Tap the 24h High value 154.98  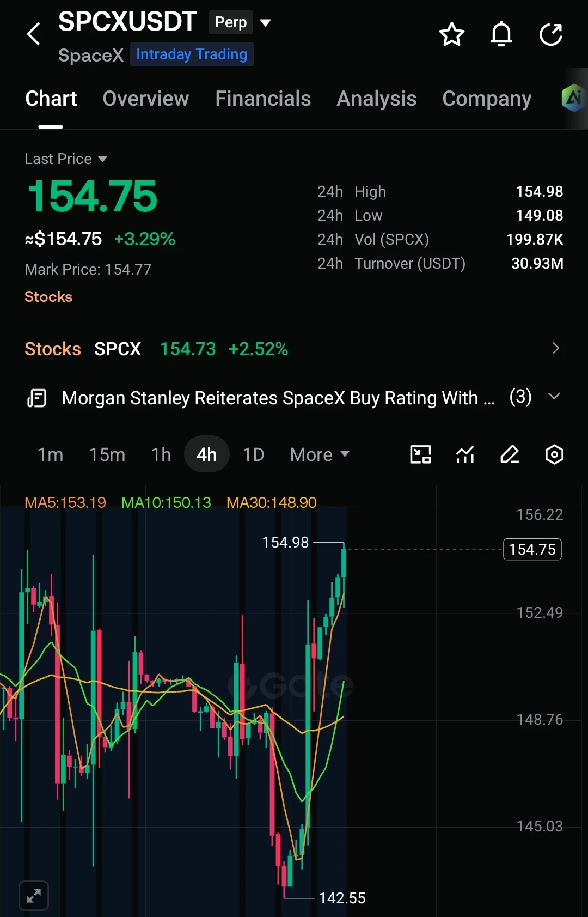coord(540,192)
